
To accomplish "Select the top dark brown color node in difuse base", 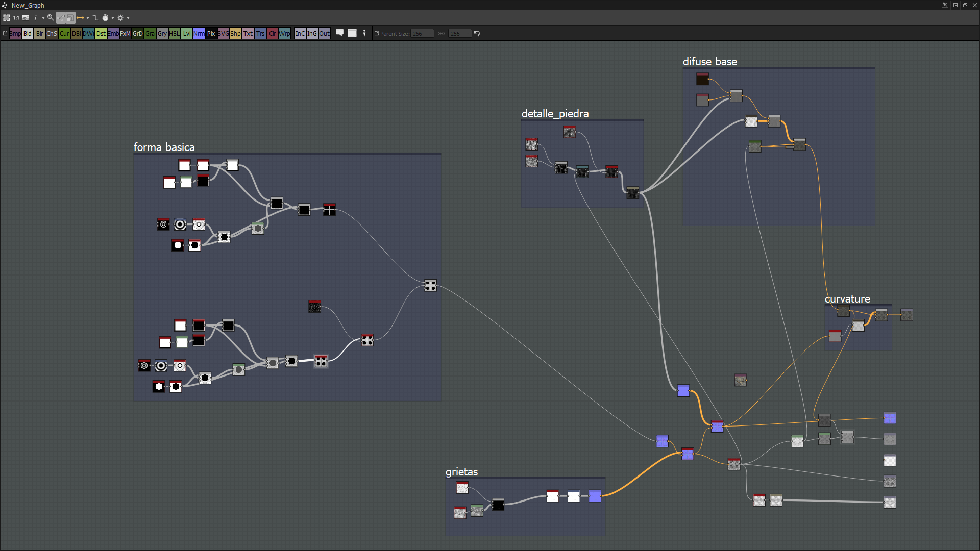I will [x=703, y=79].
